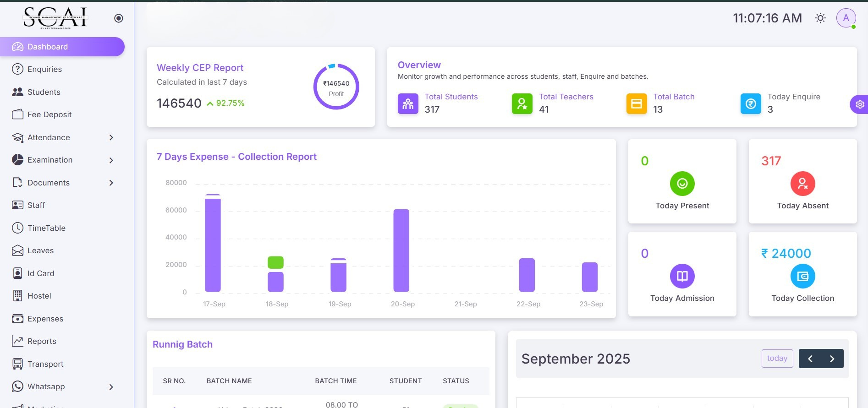868x408 pixels.
Task: Click the Examination pie chart icon
Action: click(x=17, y=160)
